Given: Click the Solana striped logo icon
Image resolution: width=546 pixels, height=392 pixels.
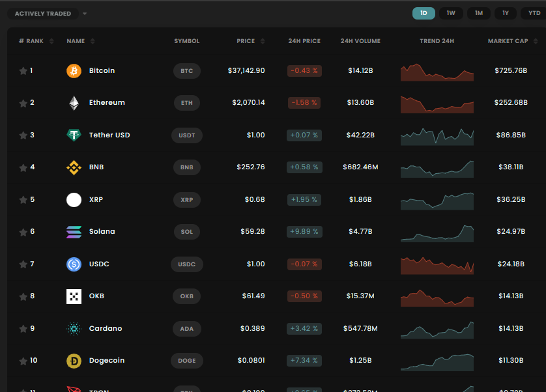Looking at the screenshot, I should point(74,232).
